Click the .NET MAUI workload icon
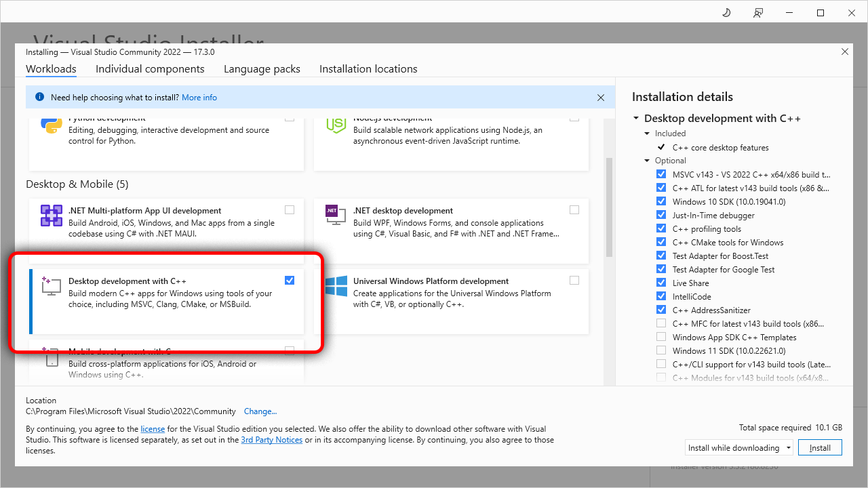The height and width of the screenshot is (488, 868). (x=52, y=216)
